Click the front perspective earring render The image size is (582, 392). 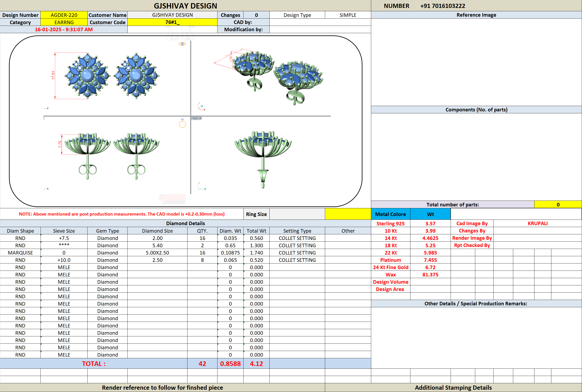pyautogui.click(x=298, y=83)
